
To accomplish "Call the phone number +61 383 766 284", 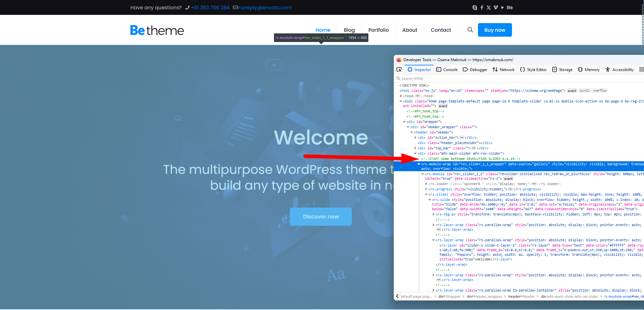I will point(210,8).
